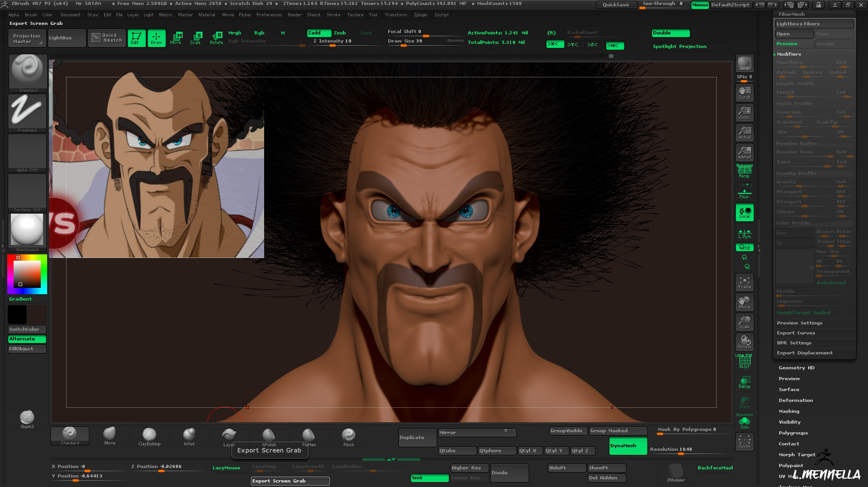
Task: Select the ClayBuildup brush
Action: pos(149,436)
